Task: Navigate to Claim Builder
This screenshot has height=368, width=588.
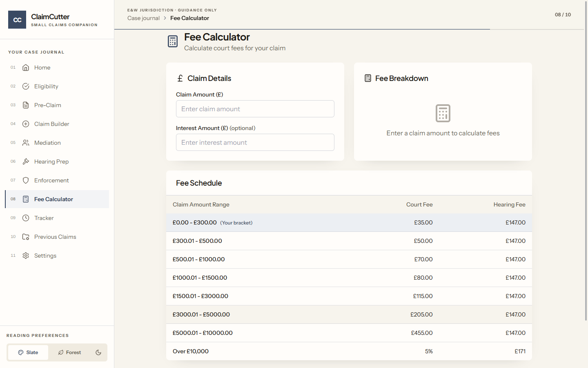Action: click(x=57, y=124)
